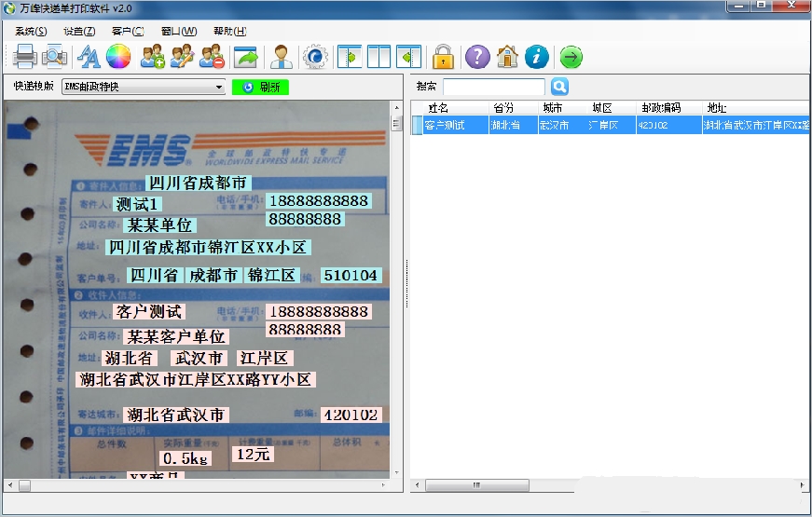
Task: Click the 湖北省武汉市 destination city field
Action: coord(175,415)
